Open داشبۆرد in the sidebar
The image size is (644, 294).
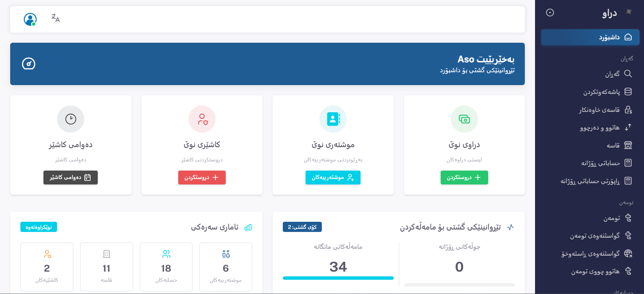(590, 37)
